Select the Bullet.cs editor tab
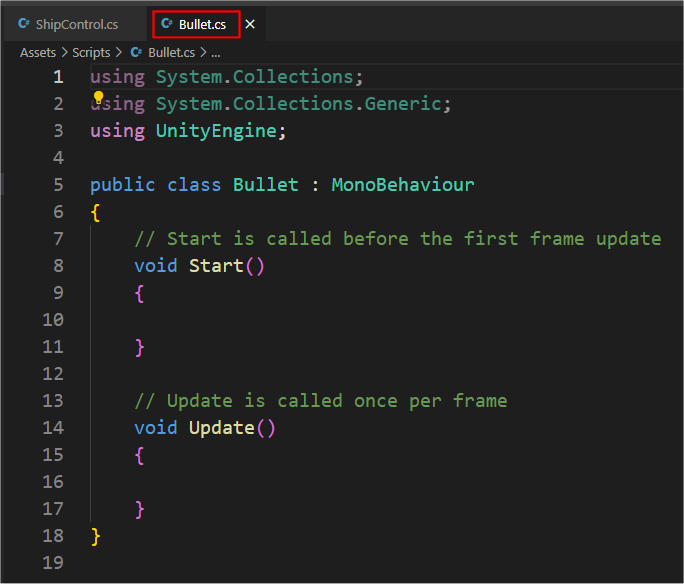The image size is (684, 584). click(202, 24)
